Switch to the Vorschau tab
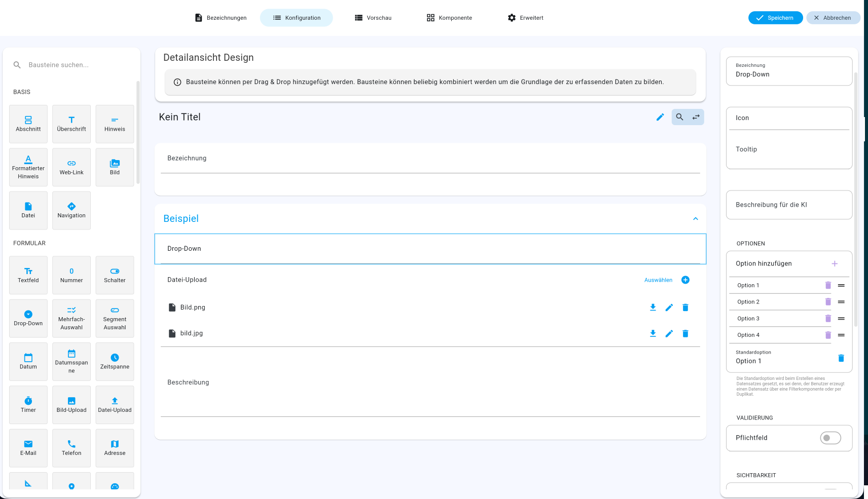This screenshot has height=499, width=868. pyautogui.click(x=373, y=18)
